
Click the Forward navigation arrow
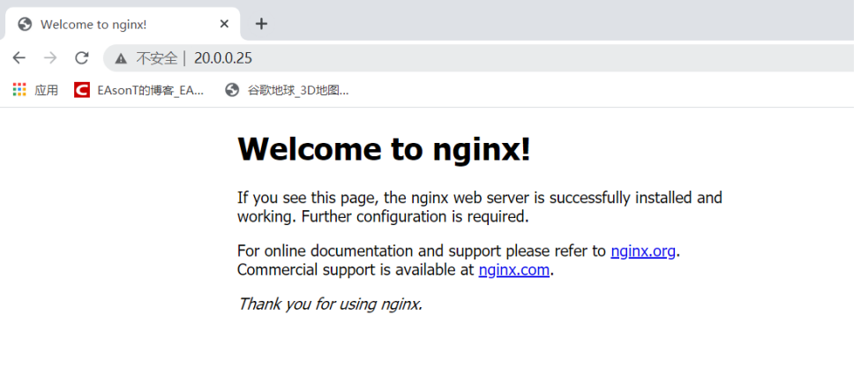(x=50, y=58)
